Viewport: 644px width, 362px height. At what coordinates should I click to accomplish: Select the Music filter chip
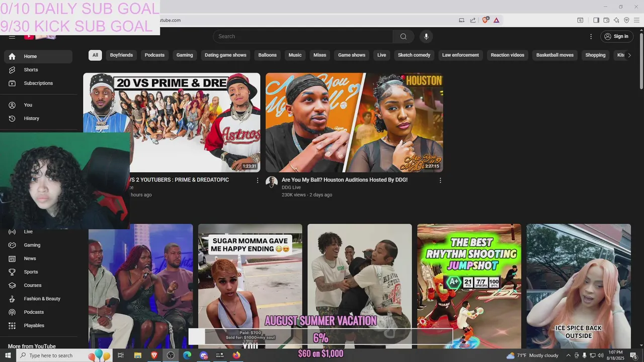point(295,55)
